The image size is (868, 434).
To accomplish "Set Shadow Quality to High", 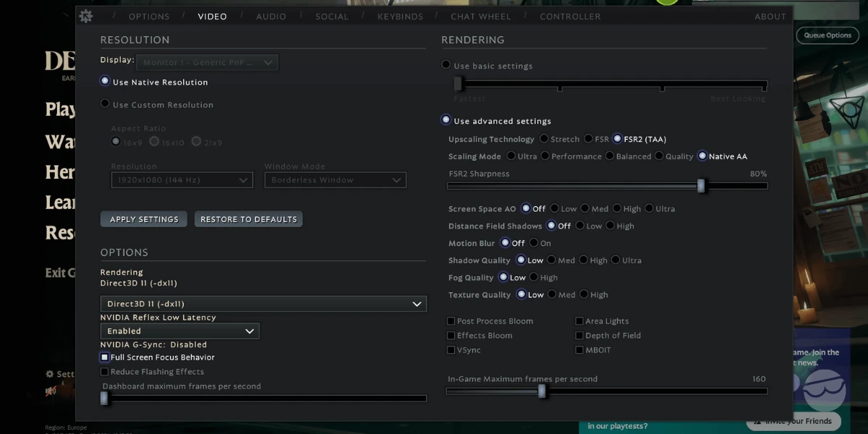I will pos(592,260).
